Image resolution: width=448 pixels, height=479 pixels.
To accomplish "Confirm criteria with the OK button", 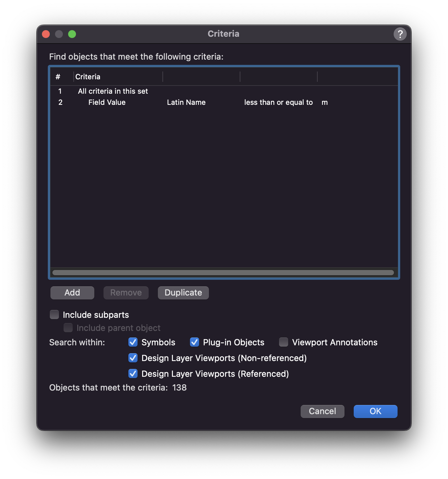I will (x=375, y=411).
